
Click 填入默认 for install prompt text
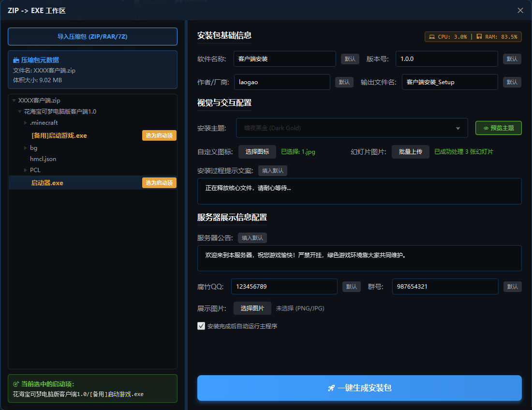pos(273,171)
